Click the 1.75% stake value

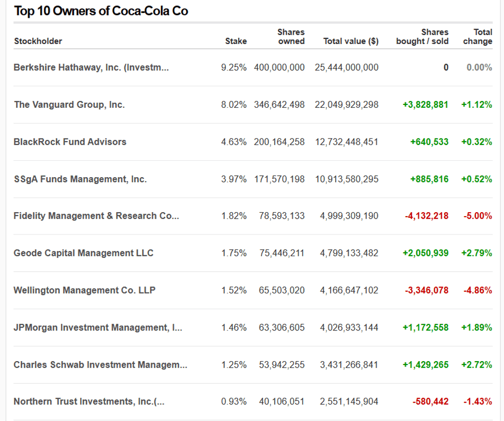tap(234, 253)
